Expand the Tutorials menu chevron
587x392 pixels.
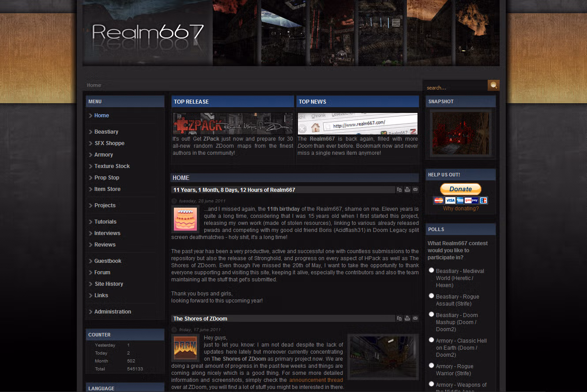(x=90, y=222)
